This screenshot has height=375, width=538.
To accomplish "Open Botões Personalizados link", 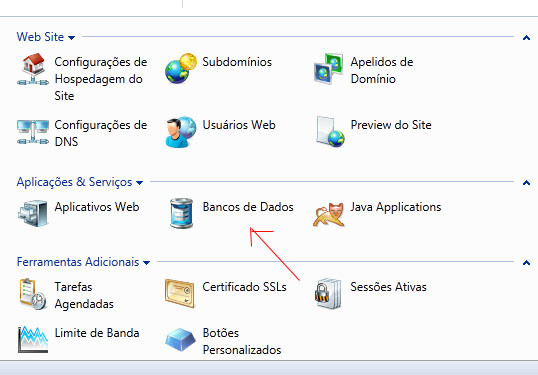I will (242, 341).
